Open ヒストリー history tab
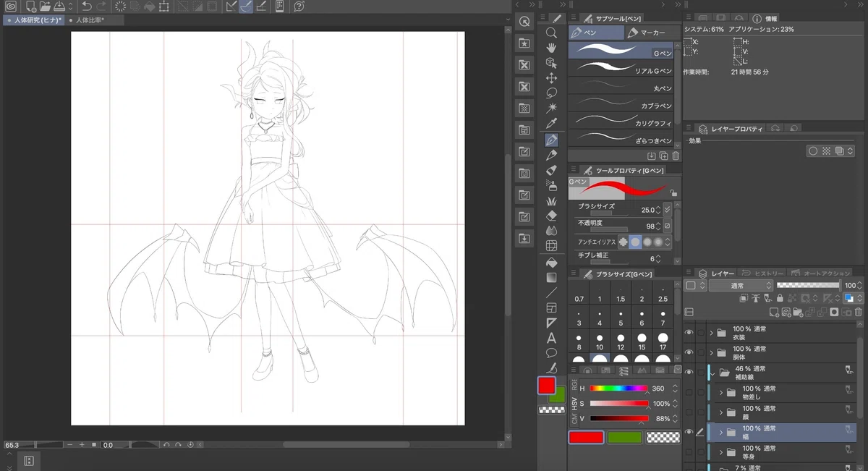868x471 pixels. click(x=764, y=273)
